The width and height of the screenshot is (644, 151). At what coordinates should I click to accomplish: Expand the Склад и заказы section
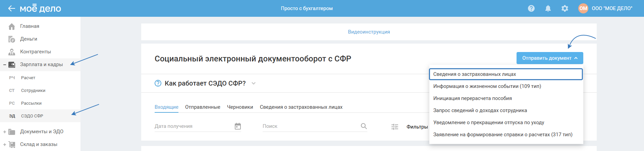5,144
